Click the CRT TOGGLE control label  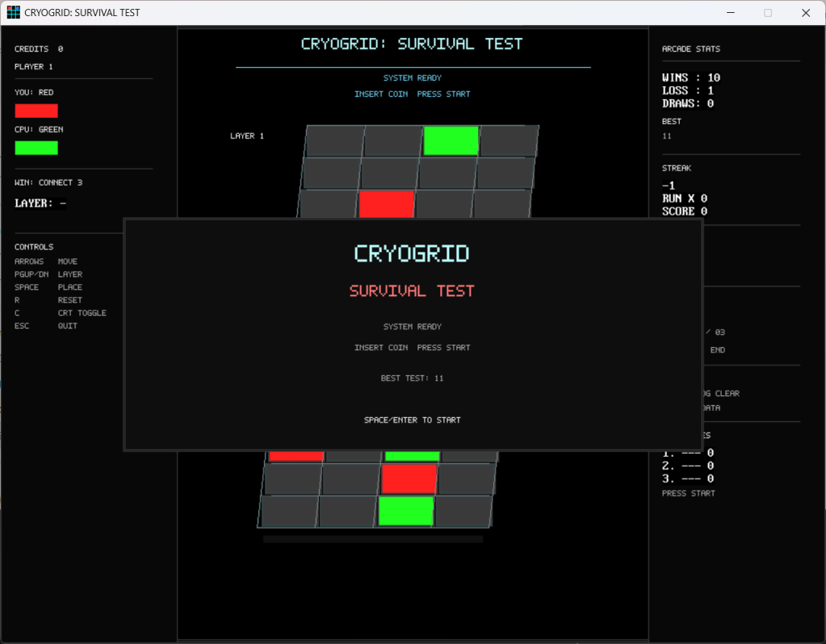click(82, 313)
